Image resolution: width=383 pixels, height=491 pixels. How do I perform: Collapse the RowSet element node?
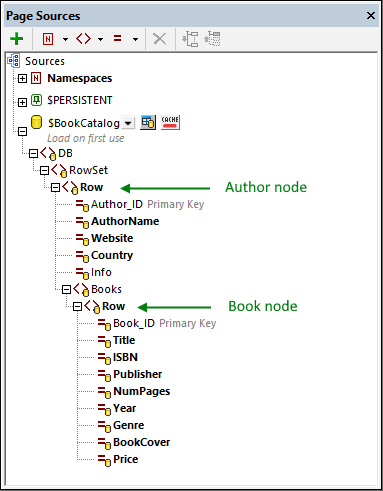(x=44, y=171)
